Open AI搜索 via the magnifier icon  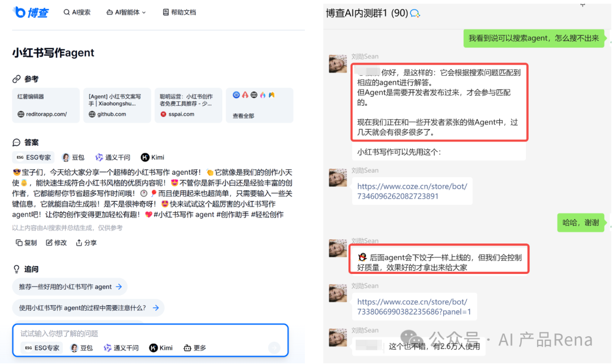pyautogui.click(x=67, y=12)
